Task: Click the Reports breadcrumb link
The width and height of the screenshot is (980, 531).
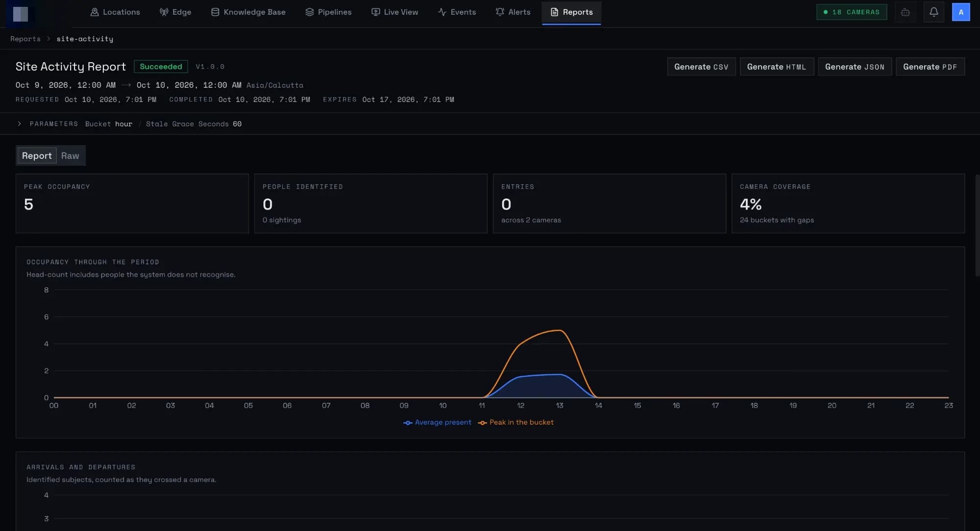Action: click(x=25, y=39)
